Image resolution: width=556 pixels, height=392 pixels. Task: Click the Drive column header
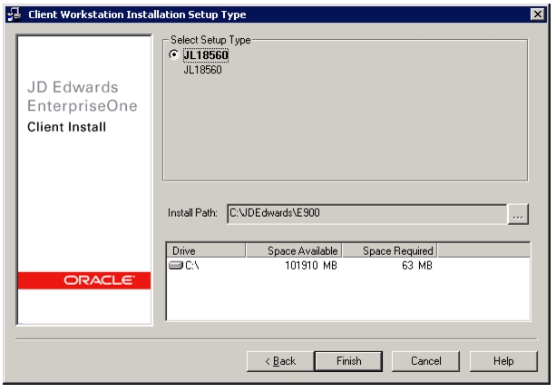(206, 250)
